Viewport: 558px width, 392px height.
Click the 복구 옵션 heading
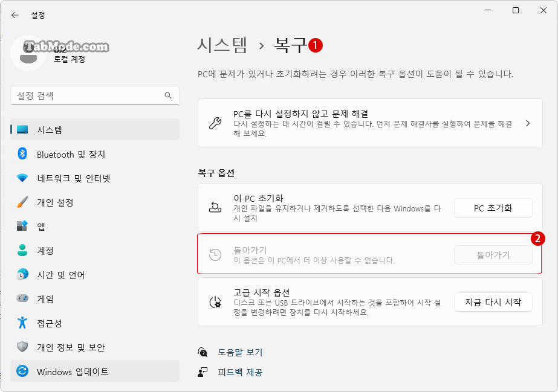(x=216, y=173)
